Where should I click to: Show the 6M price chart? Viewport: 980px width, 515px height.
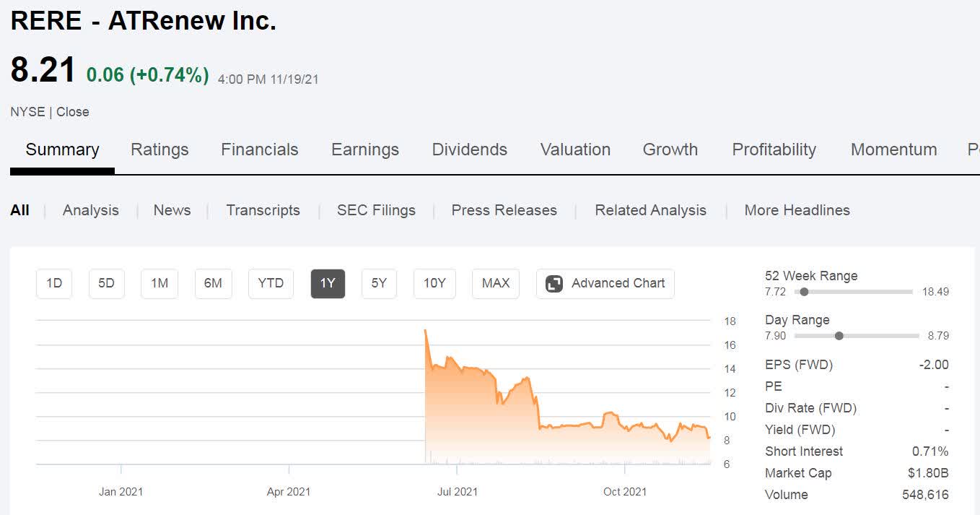(x=213, y=284)
